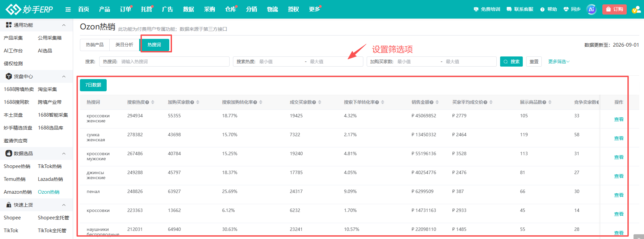Screen dimensions: 644x239
Task: Click table cell сумка женская
Action: [x=96, y=137]
